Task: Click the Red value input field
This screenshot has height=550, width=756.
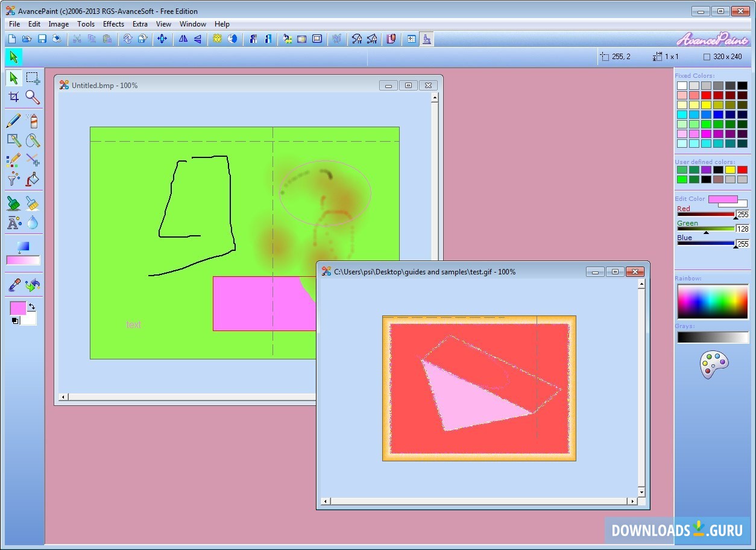Action: click(x=743, y=215)
